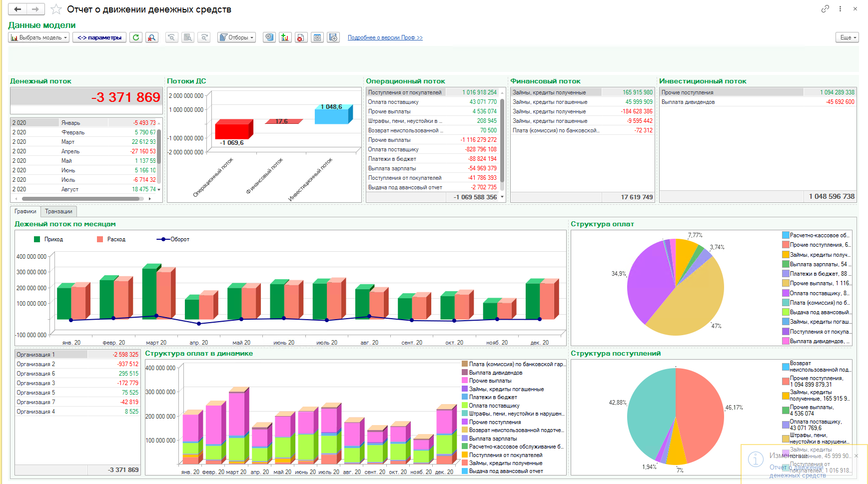
Task: Open the Еще dropdown menu
Action: click(847, 37)
